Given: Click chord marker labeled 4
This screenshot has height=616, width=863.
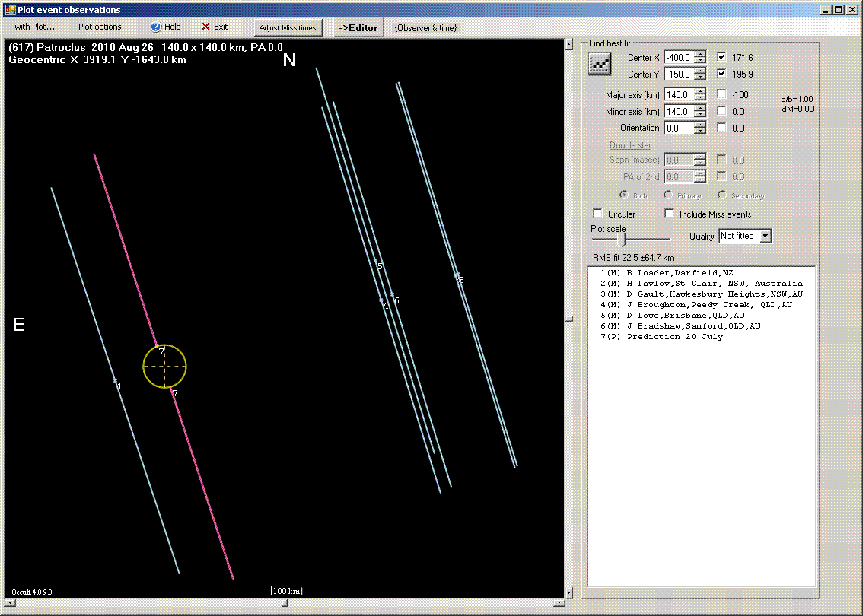Looking at the screenshot, I should tap(385, 304).
